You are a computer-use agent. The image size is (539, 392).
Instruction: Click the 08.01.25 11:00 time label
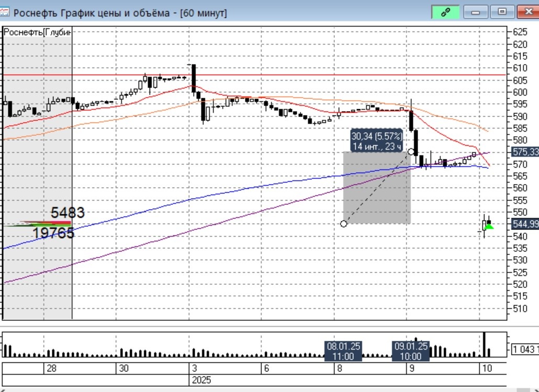point(343,351)
